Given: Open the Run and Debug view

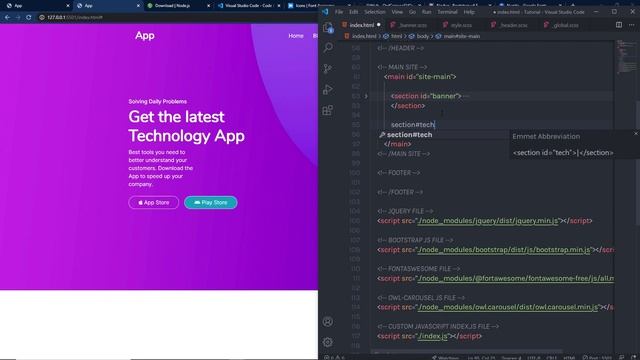Looking at the screenshot, I should coord(328,89).
